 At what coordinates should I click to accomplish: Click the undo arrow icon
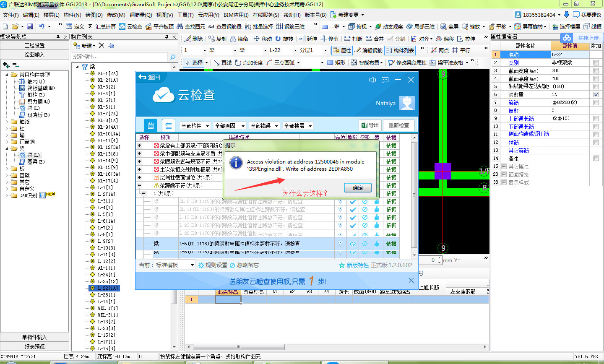coord(42,26)
